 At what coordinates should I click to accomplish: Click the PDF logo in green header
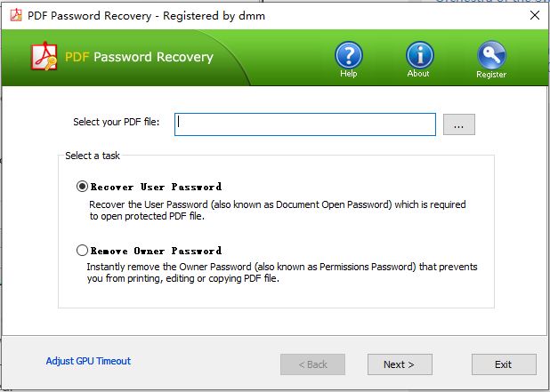click(x=44, y=58)
